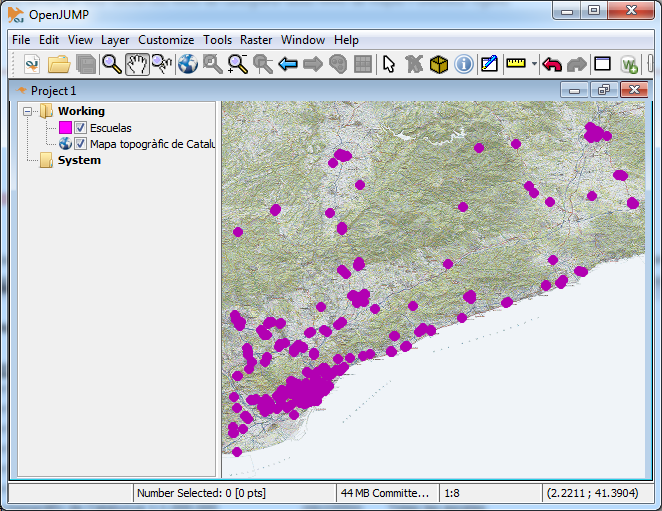Open the File menu
This screenshot has width=662, height=511.
(21, 40)
